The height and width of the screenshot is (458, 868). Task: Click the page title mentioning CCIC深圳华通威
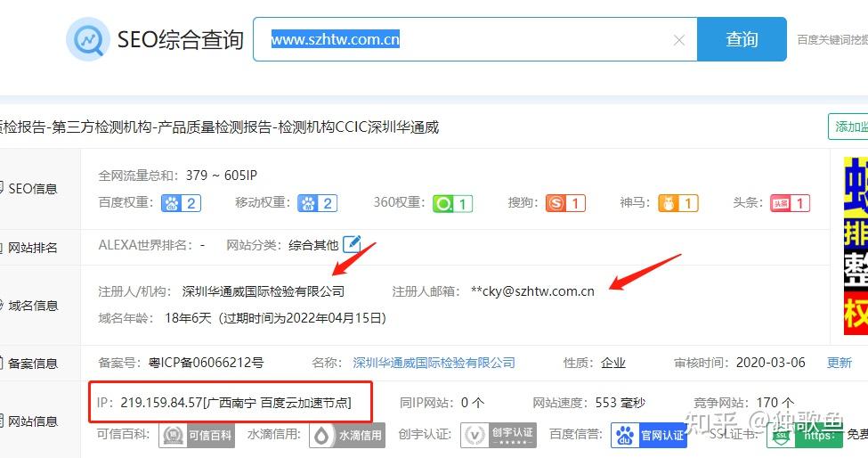(x=219, y=127)
